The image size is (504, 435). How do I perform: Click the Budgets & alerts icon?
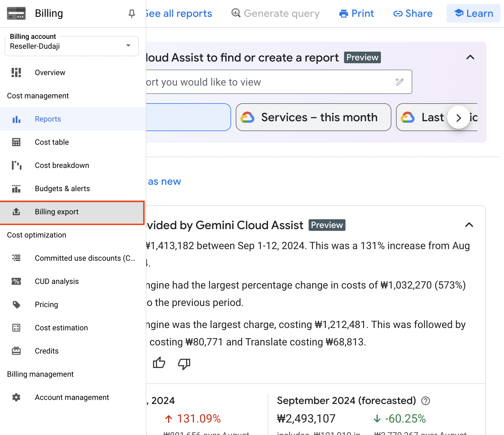16,188
